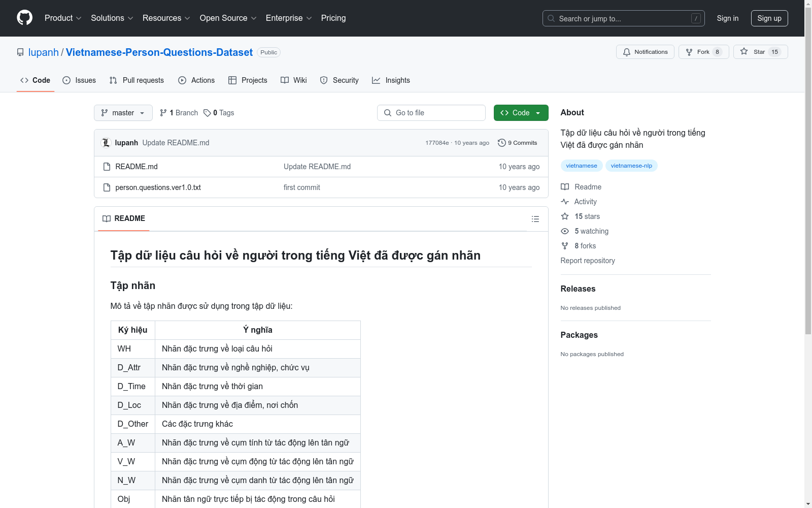Click the branch icon beside 1 Branch
Screen dimensions: 812x508
tap(163, 113)
